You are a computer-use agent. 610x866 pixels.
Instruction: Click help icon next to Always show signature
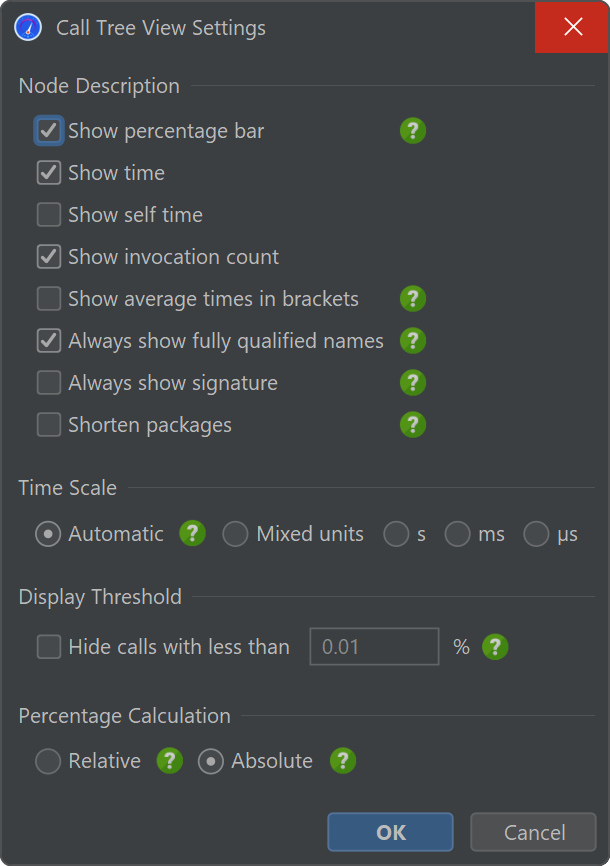(413, 383)
